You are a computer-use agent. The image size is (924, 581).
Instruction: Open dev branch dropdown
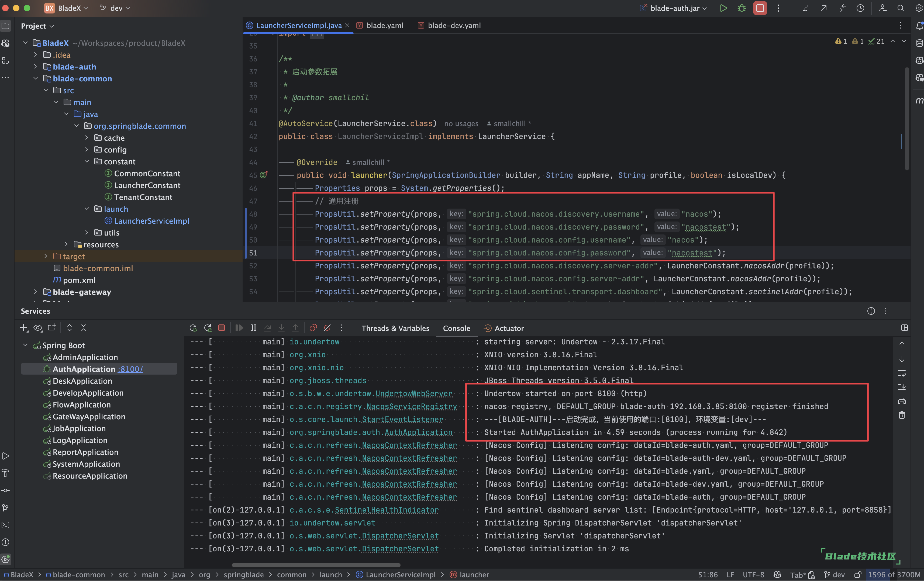coord(115,8)
